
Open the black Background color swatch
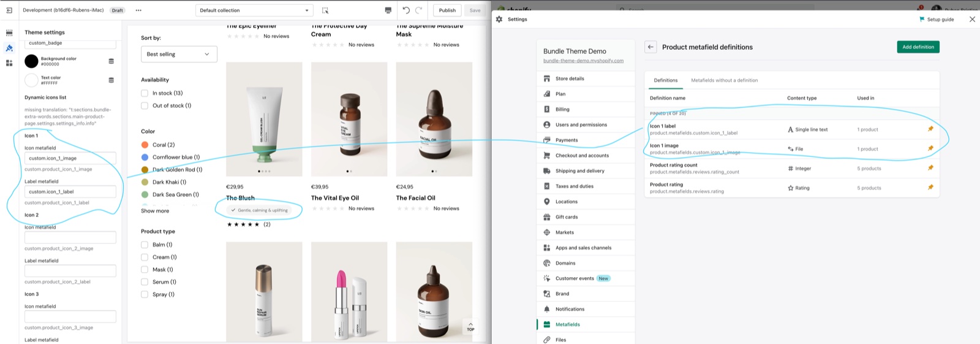tap(31, 61)
